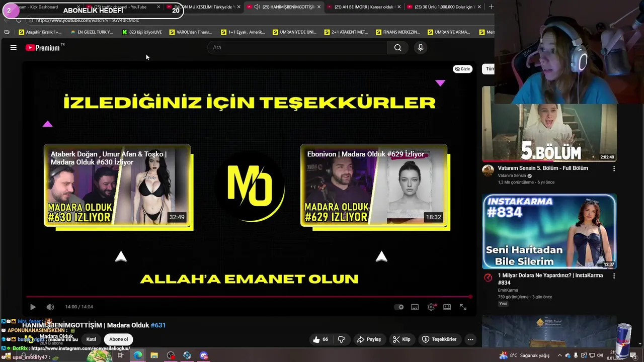
Task: Open the VAROL'dan Finans bookmark
Action: [x=191, y=32]
